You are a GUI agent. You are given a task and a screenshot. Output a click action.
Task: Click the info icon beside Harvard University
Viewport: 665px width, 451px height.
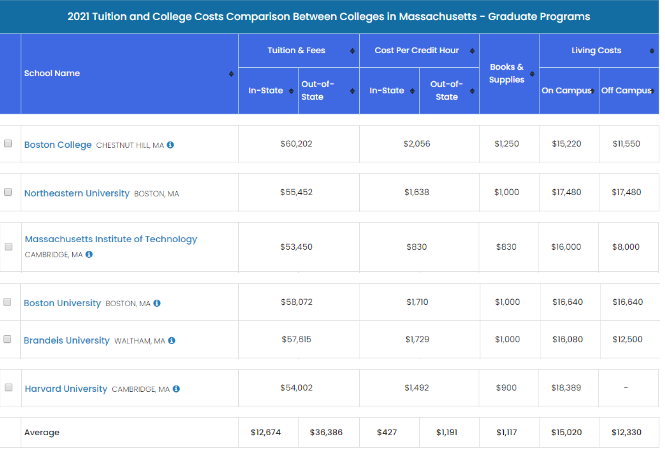pyautogui.click(x=176, y=389)
